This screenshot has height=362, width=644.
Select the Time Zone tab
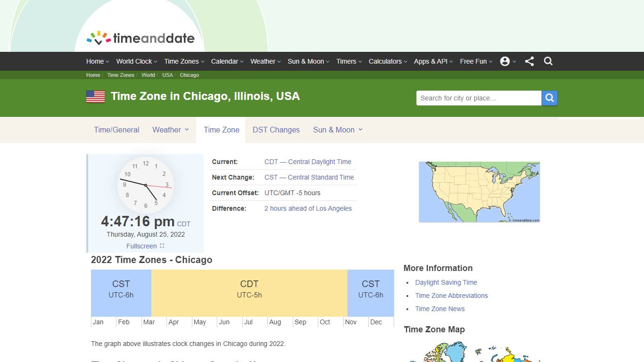pyautogui.click(x=222, y=130)
